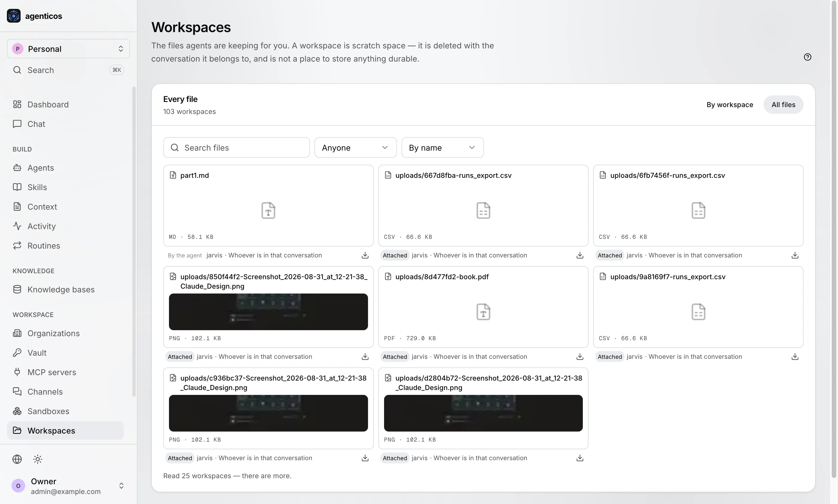
Task: Click the Attached badge under book.pdf
Action: tap(394, 357)
